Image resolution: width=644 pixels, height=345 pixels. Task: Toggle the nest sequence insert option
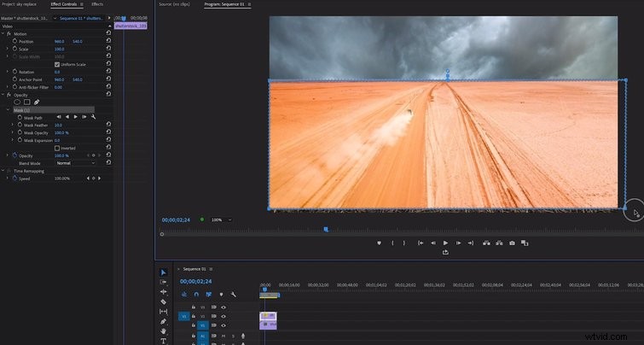tap(184, 295)
